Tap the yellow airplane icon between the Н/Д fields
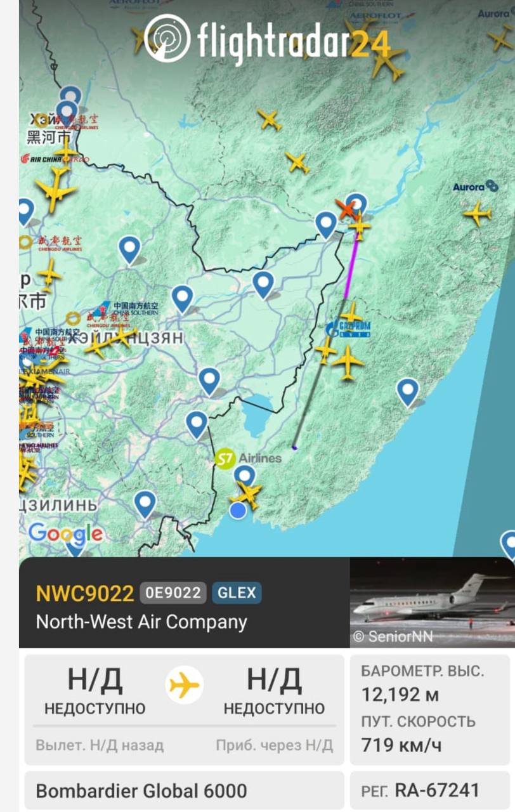515x812 pixels. click(x=185, y=685)
